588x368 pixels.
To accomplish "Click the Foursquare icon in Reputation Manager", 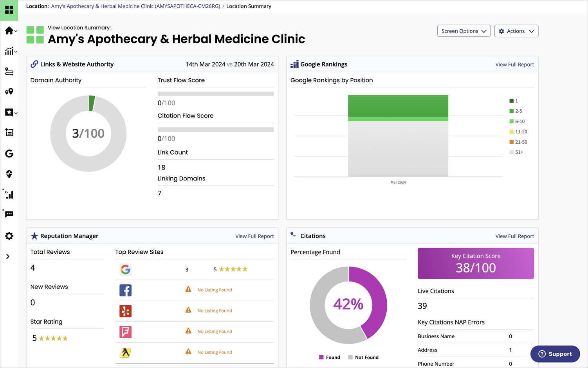I will tap(125, 332).
